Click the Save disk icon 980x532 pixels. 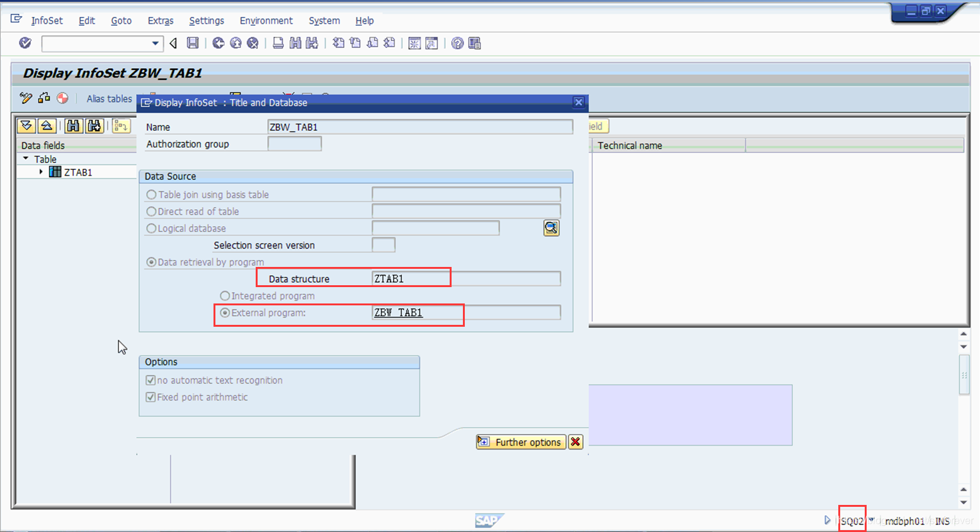click(x=193, y=43)
